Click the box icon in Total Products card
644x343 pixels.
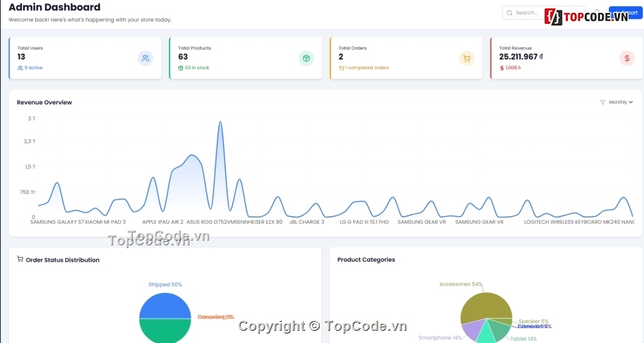[x=306, y=58]
